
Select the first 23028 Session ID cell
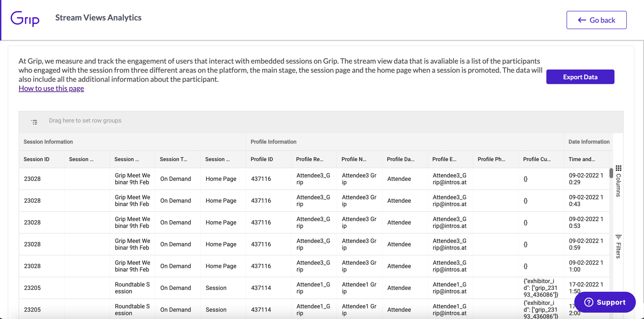tap(32, 178)
